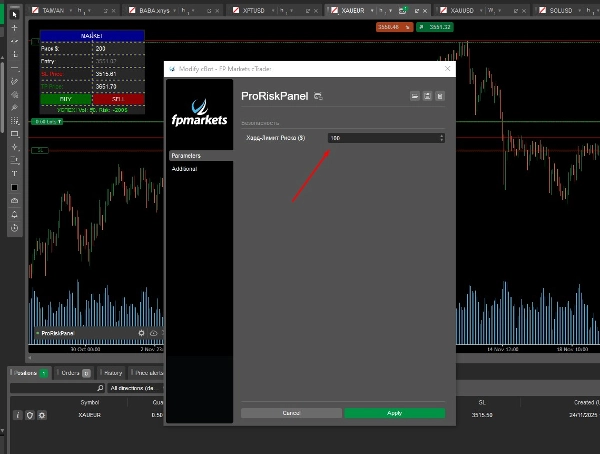Click the info icon on XAUEUR position

[x=17, y=414]
